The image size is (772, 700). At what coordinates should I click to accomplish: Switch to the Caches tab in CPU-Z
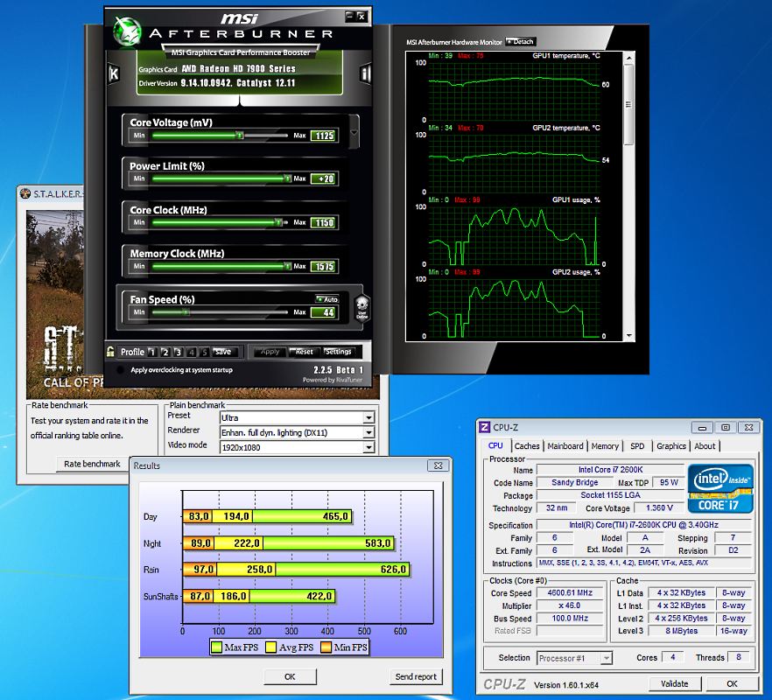(527, 446)
